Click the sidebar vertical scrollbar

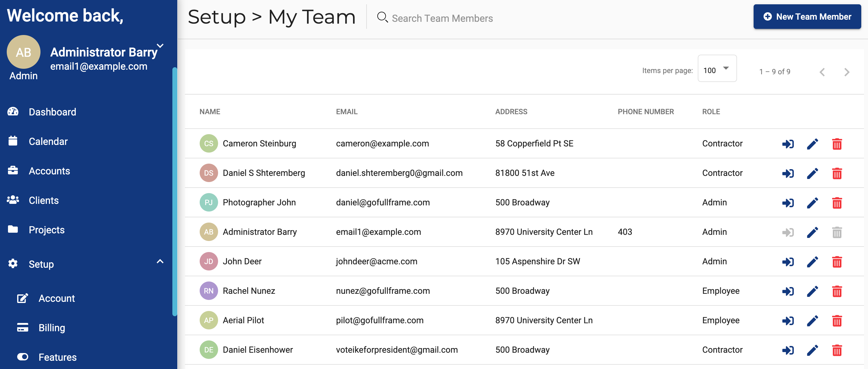point(175,192)
